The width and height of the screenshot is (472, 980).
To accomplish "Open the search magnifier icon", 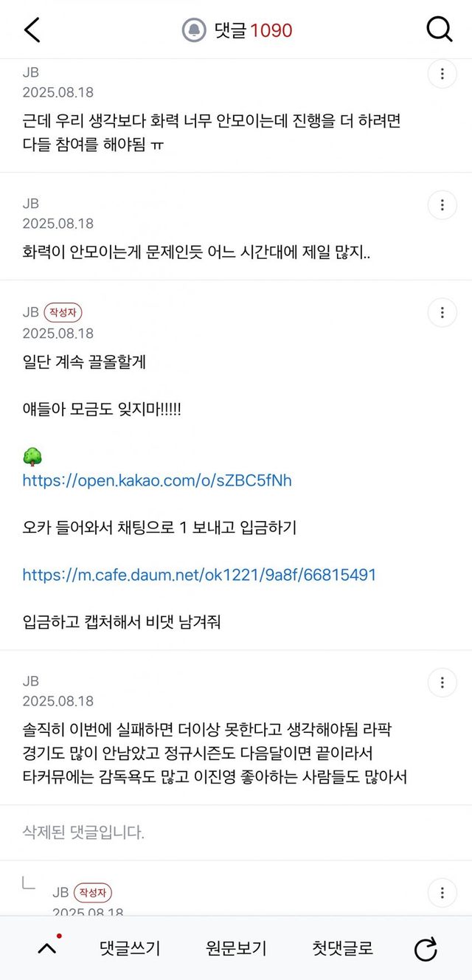I will point(440,30).
